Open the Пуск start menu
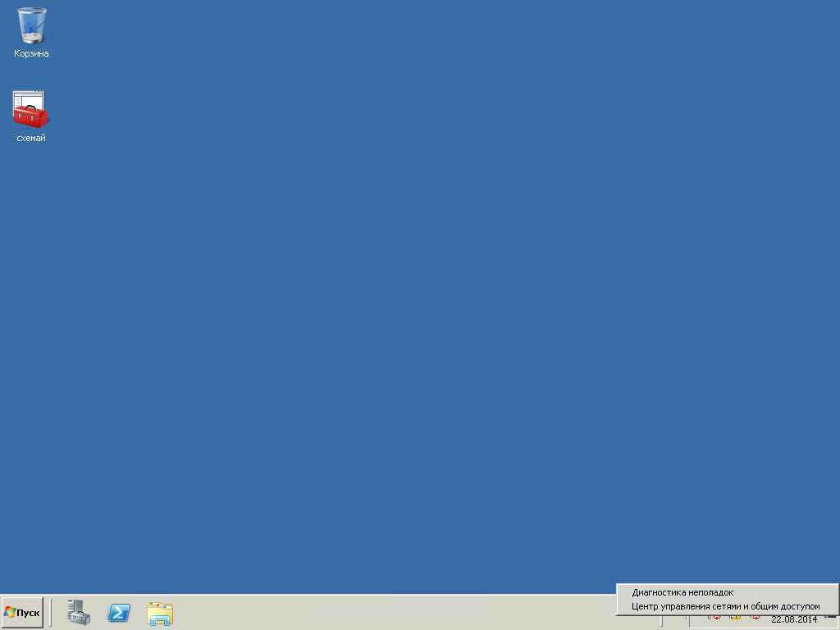Viewport: 840px width, 630px height. pyautogui.click(x=22, y=612)
